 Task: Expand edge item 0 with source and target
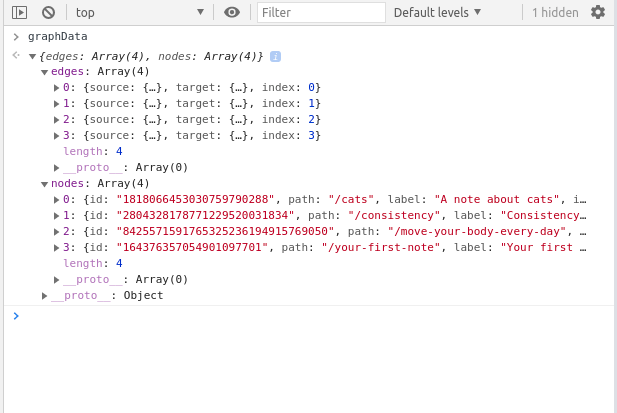click(x=56, y=88)
